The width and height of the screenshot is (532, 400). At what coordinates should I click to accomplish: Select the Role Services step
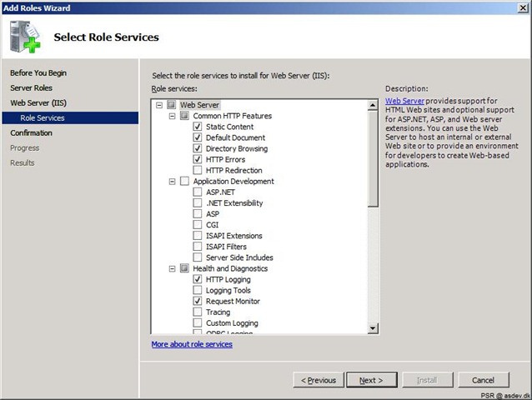[70, 118]
